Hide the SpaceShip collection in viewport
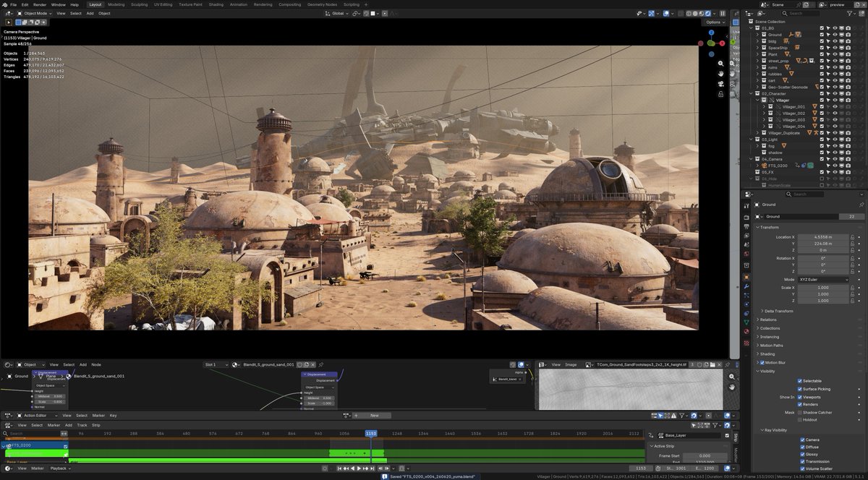This screenshot has height=480, width=868. [x=835, y=48]
